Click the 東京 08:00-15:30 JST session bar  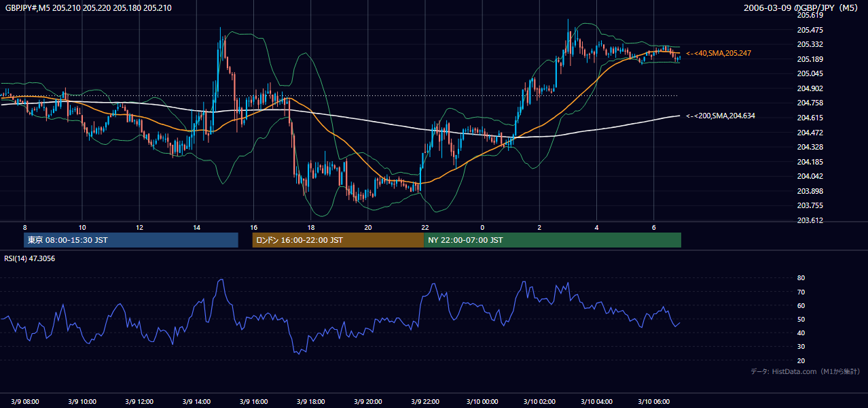click(131, 240)
